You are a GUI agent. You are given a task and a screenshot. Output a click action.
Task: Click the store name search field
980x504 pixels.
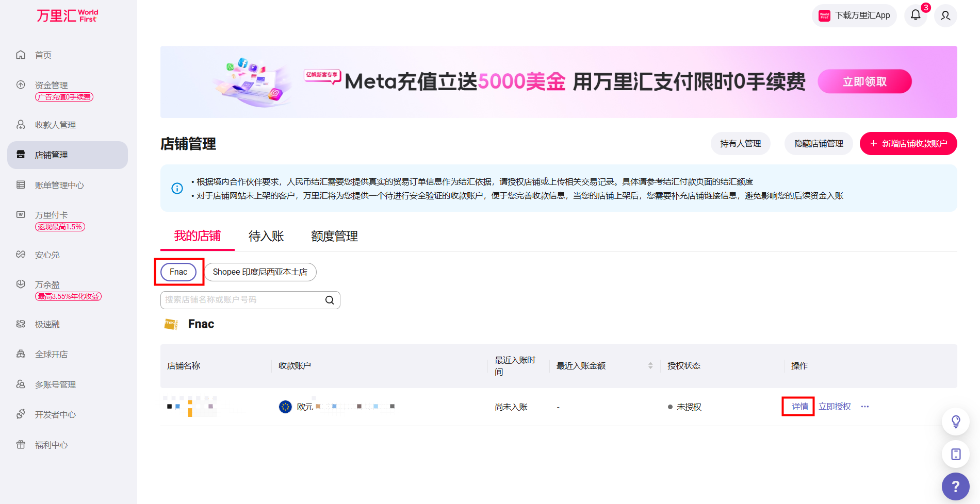click(x=241, y=300)
